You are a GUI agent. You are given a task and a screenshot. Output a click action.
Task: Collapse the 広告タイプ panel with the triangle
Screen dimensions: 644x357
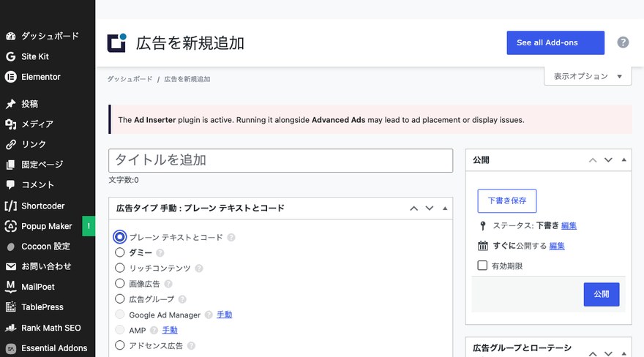click(445, 208)
